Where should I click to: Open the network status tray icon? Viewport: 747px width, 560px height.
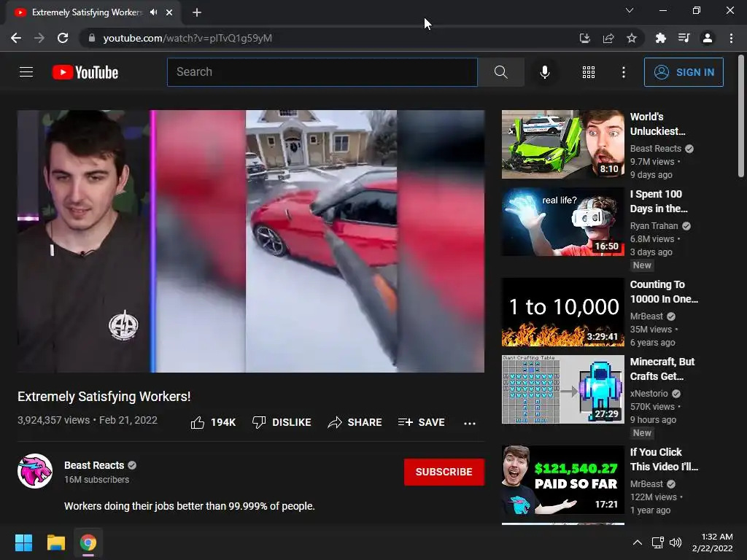click(x=658, y=542)
